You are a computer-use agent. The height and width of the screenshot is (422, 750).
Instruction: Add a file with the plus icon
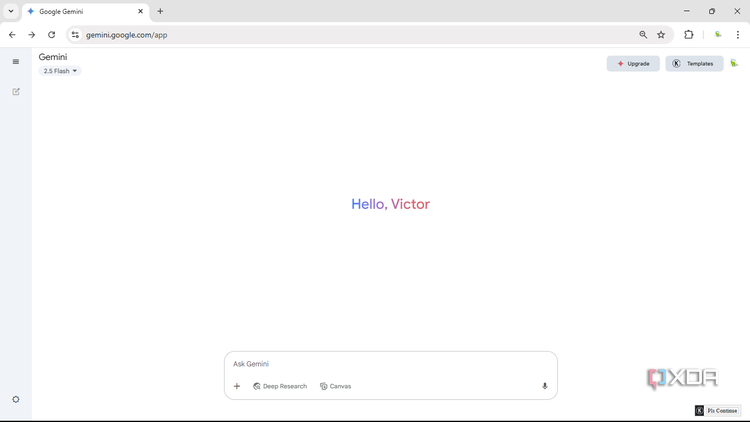[237, 386]
